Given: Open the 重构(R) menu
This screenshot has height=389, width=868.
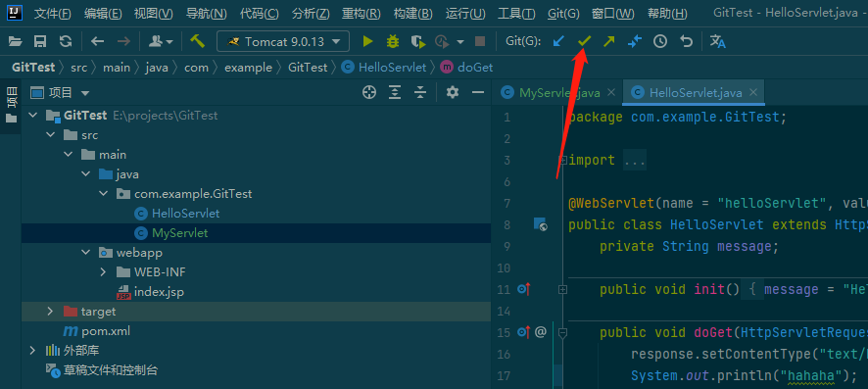Looking at the screenshot, I should [361, 14].
